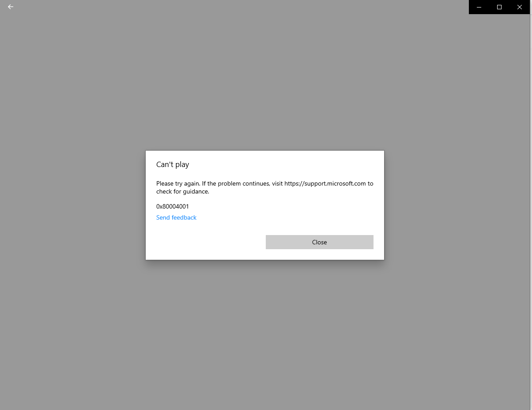Dismiss the Can't play dialog via Close

point(320,242)
